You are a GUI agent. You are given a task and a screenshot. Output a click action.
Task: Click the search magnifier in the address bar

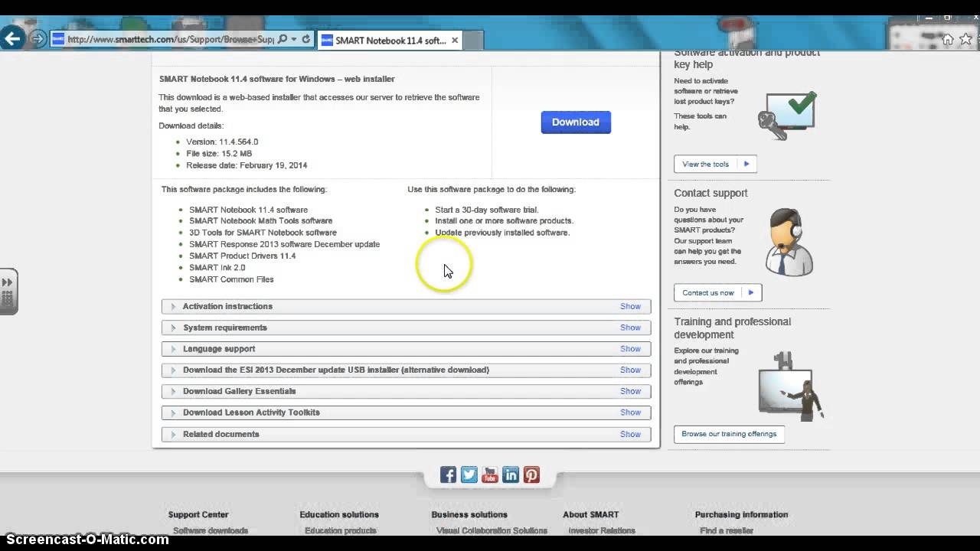283,40
